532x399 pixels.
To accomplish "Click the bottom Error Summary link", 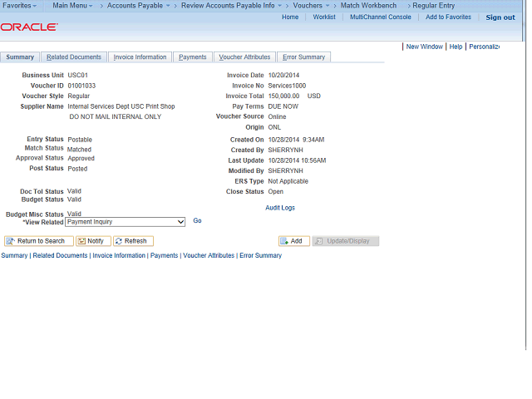I will (260, 255).
